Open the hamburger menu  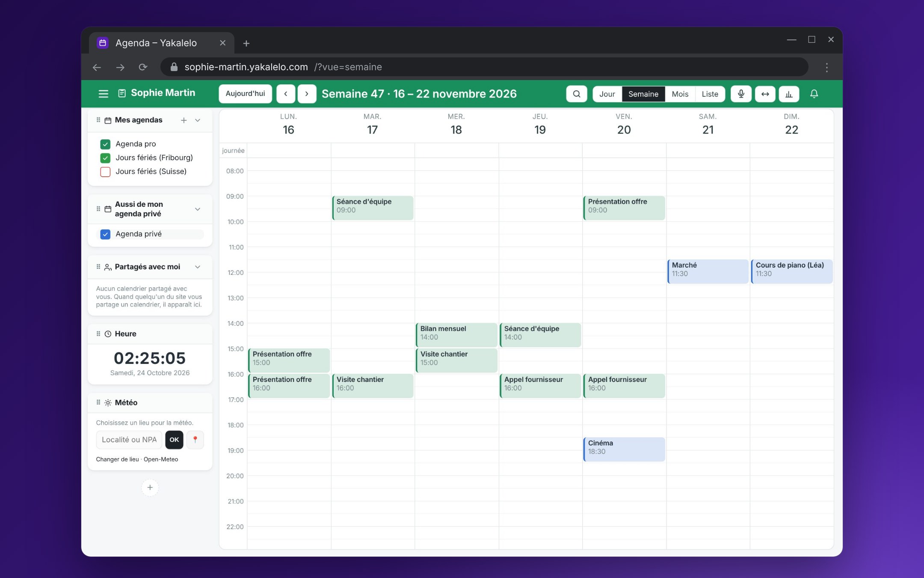coord(103,94)
